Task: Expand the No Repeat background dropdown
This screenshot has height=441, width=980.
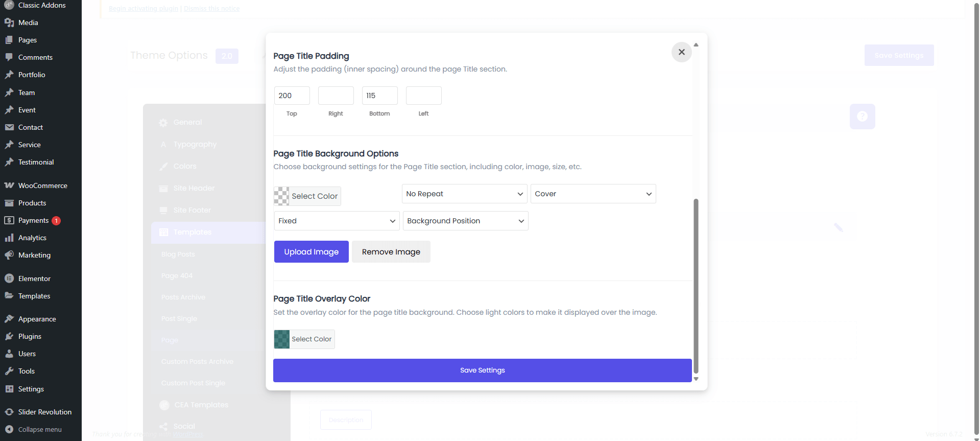Action: [x=464, y=194]
